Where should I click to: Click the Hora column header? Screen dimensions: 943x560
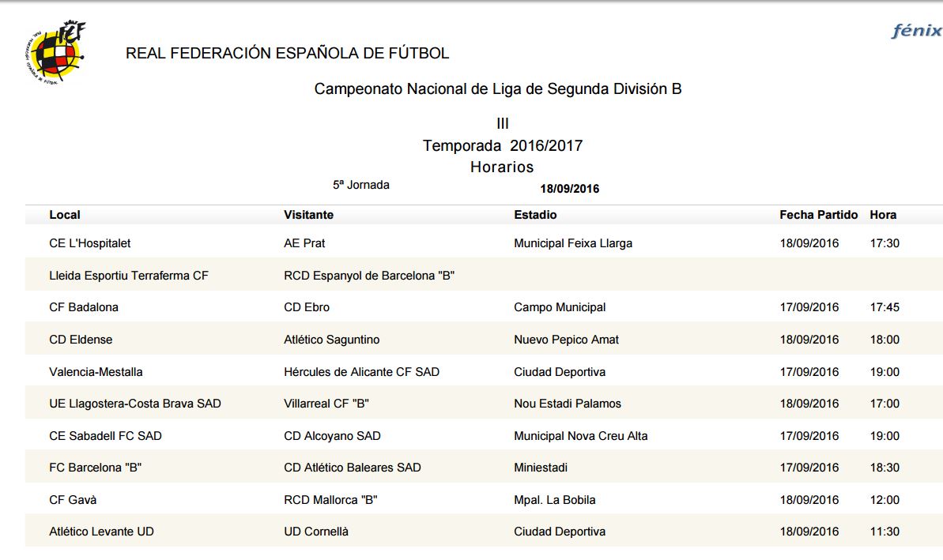coord(883,215)
